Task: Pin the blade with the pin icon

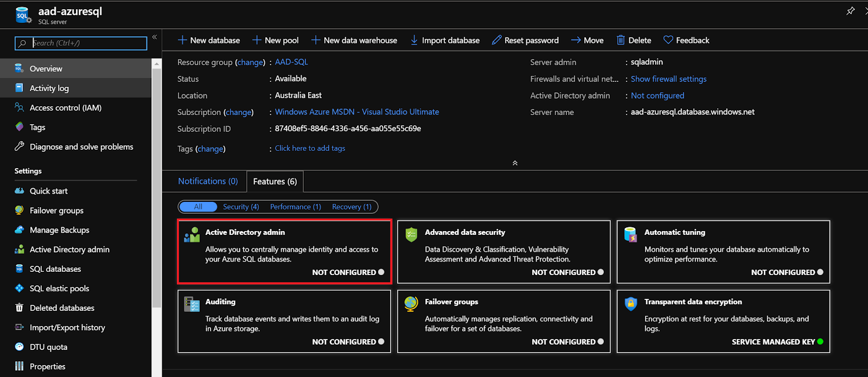Action: coord(850,11)
